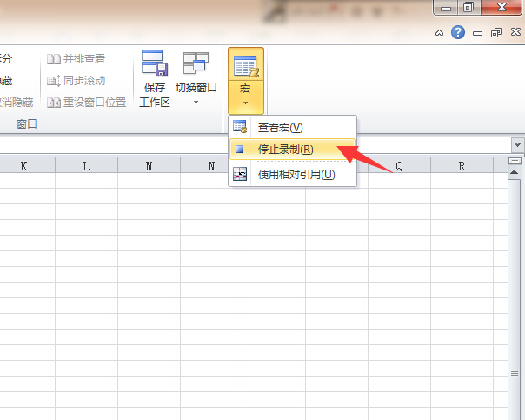Viewport: 525px width, 420px height.
Task: Click the Stop Recording blue square icon
Action: tap(240, 150)
